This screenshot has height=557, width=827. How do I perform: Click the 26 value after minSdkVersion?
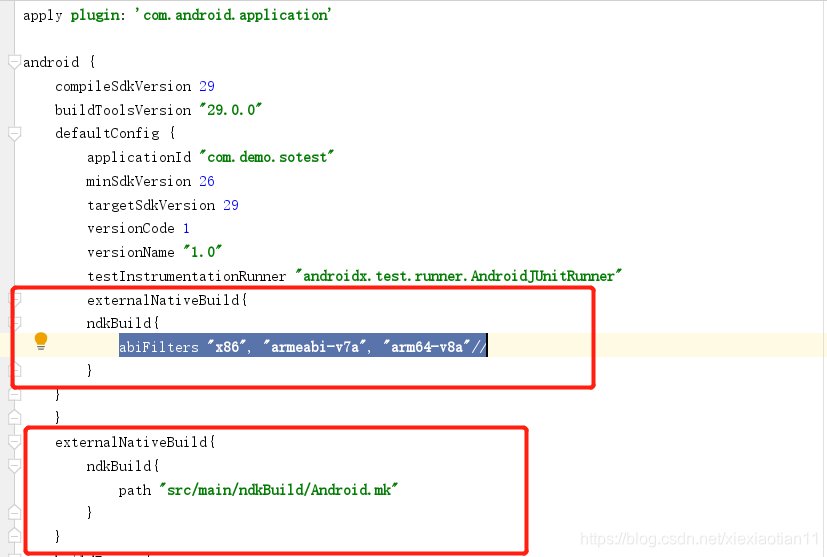pyautogui.click(x=207, y=181)
